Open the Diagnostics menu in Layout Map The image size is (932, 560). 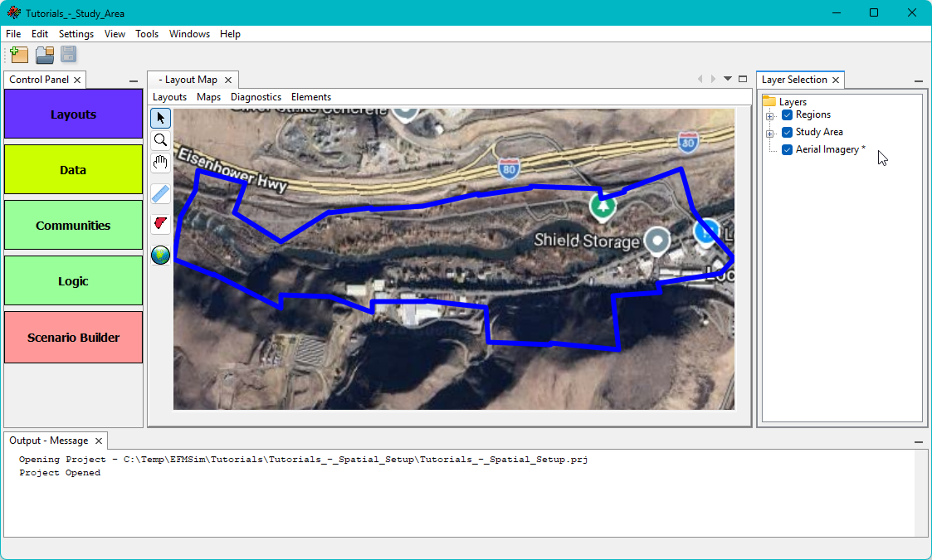[x=256, y=97]
